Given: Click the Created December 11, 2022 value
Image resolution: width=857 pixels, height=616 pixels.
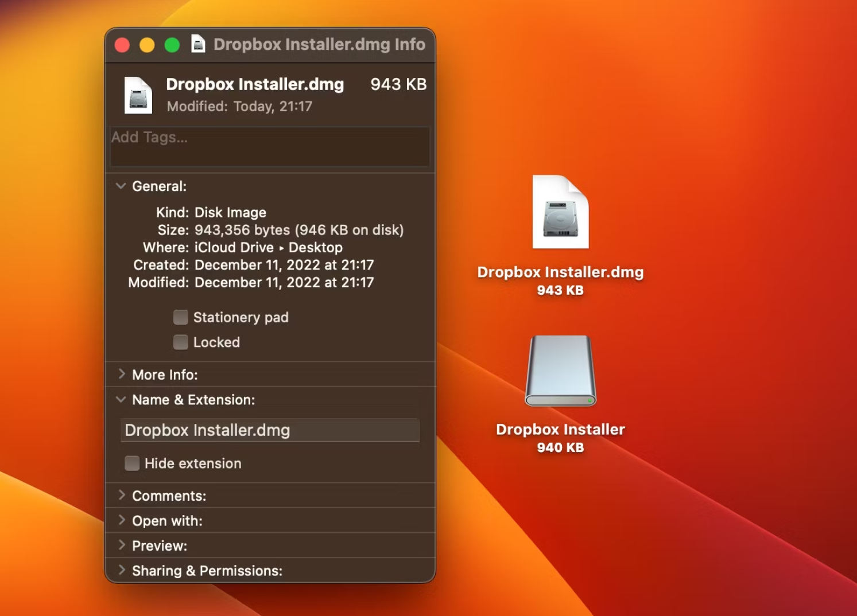Looking at the screenshot, I should point(284,265).
